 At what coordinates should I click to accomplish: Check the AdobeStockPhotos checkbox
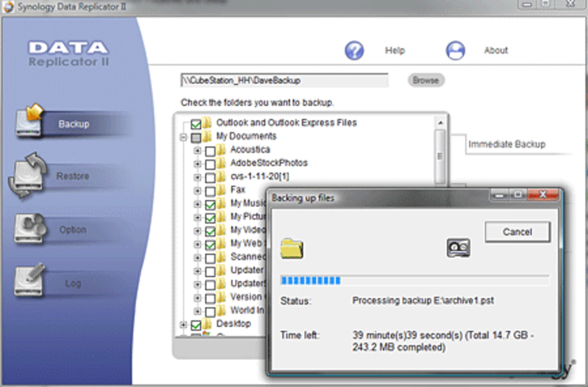pos(210,165)
